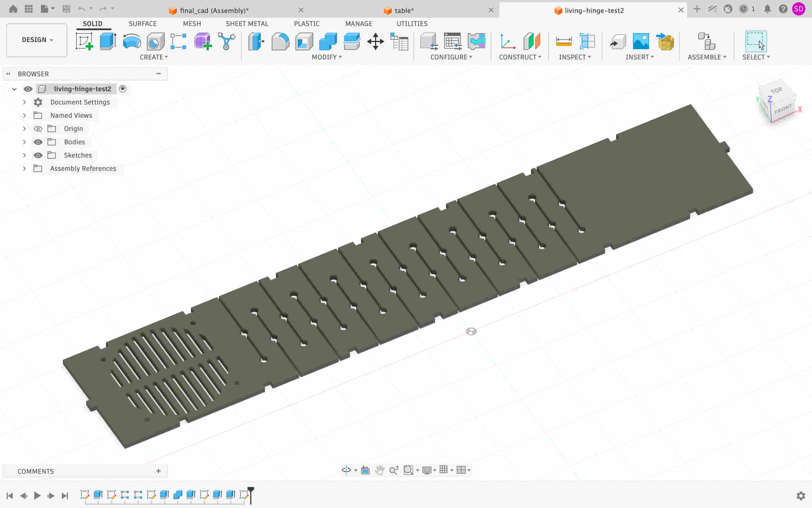Show the hidden Origin folder
This screenshot has width=812, height=508.
point(38,129)
